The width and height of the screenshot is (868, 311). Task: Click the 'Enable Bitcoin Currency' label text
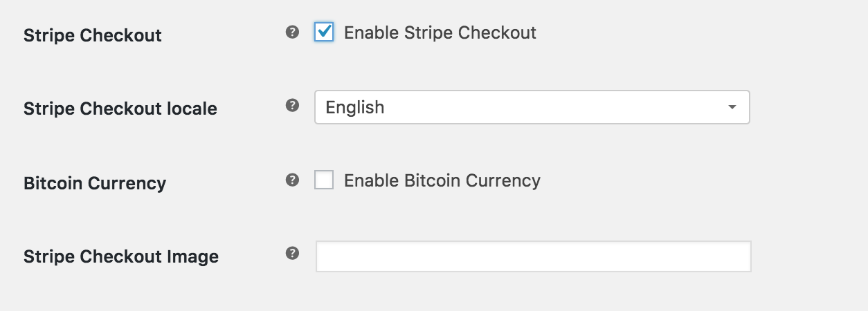442,180
